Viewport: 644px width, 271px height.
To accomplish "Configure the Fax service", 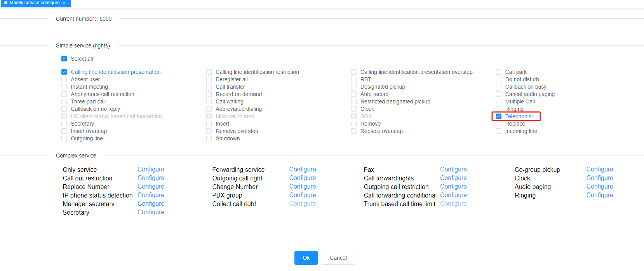I will tap(453, 170).
